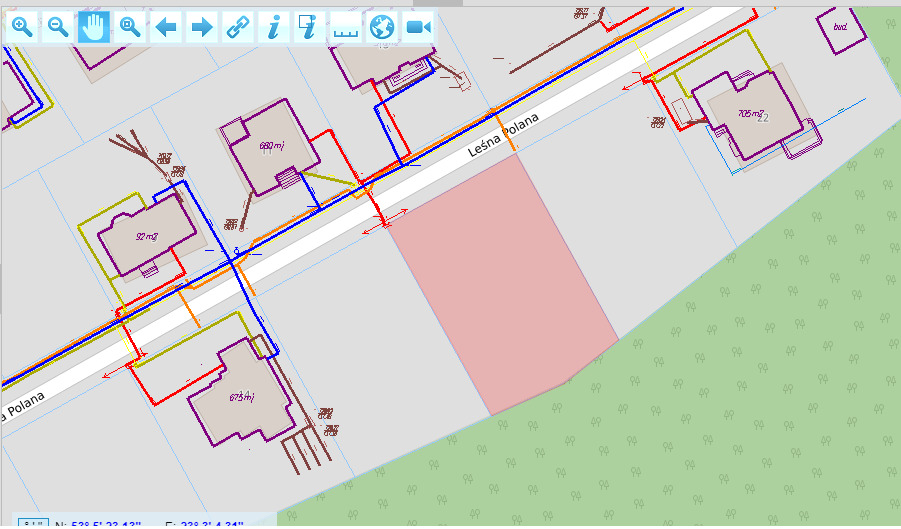
Task: Toggle the coordinate format button at bottom-left
Action: (35, 523)
